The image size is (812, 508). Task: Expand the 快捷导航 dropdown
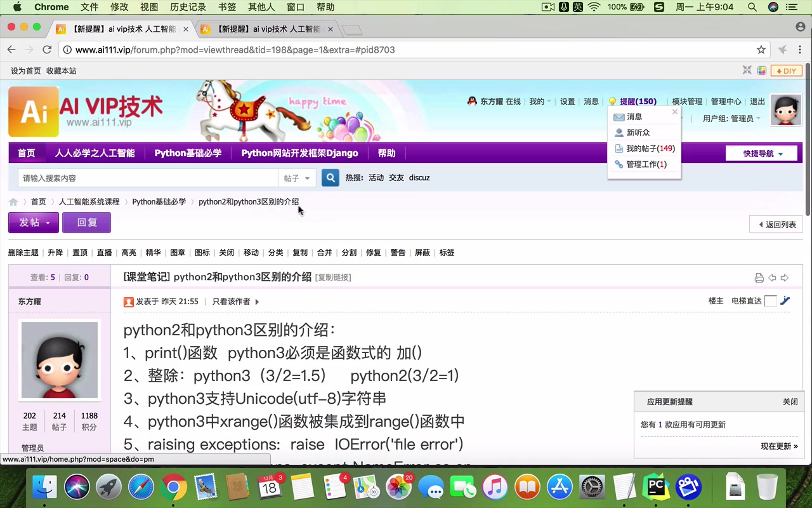click(x=761, y=153)
